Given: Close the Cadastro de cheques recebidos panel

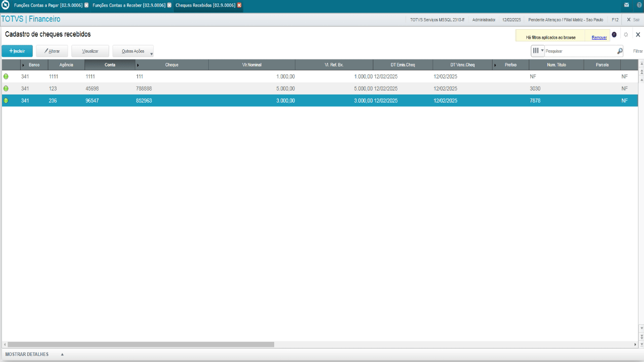Looking at the screenshot, I should [x=638, y=35].
